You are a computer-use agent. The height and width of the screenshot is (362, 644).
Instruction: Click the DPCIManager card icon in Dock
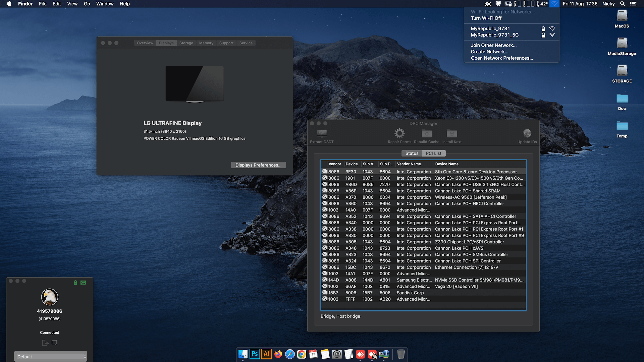click(x=384, y=354)
